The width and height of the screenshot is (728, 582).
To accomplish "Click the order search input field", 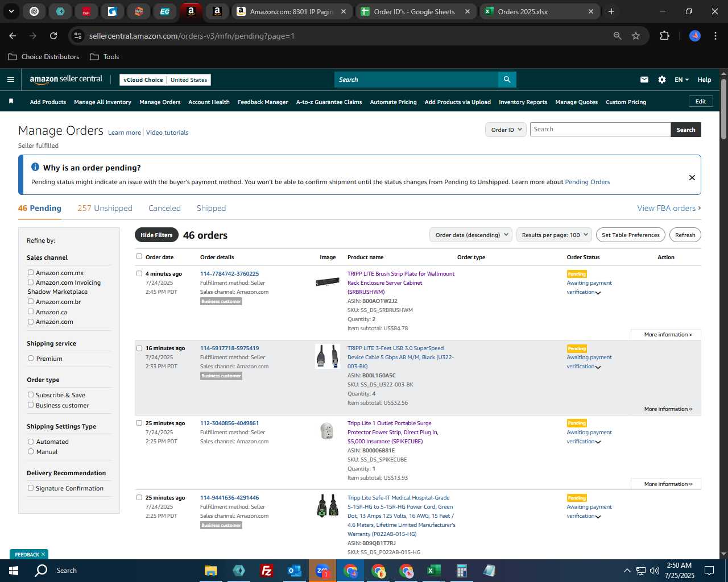I will tap(600, 130).
